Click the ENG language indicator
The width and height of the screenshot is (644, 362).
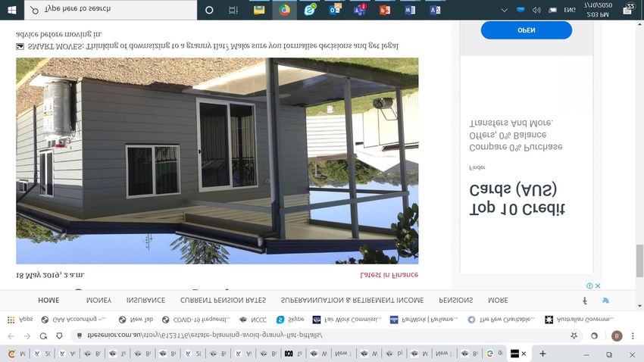tap(570, 10)
